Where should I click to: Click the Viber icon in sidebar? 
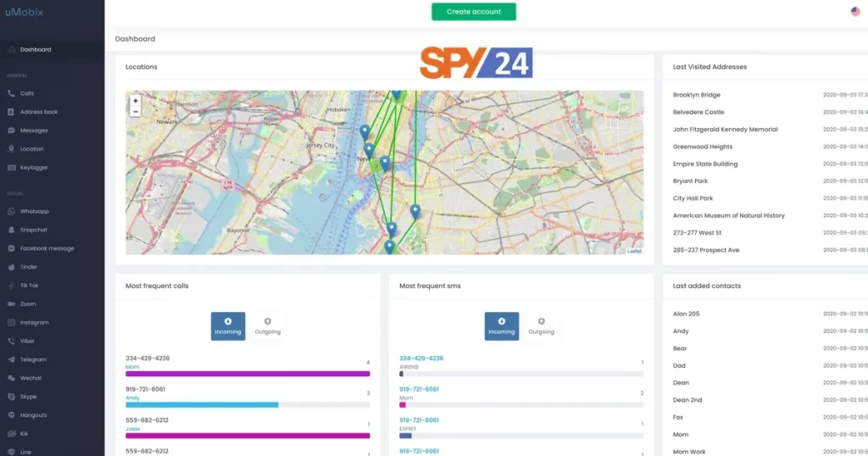[11, 341]
